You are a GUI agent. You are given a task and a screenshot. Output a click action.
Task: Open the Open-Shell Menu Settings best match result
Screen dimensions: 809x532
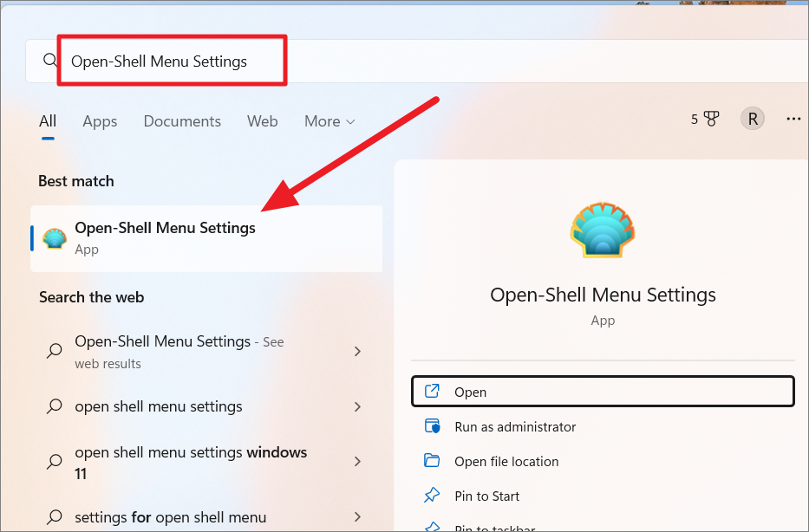(x=206, y=238)
